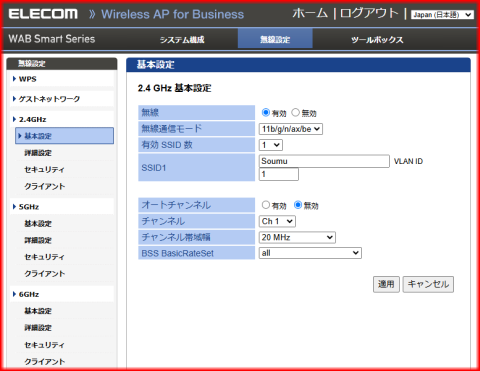
Task: Enable オートチャンネル with 有効 radio
Action: pos(266,205)
